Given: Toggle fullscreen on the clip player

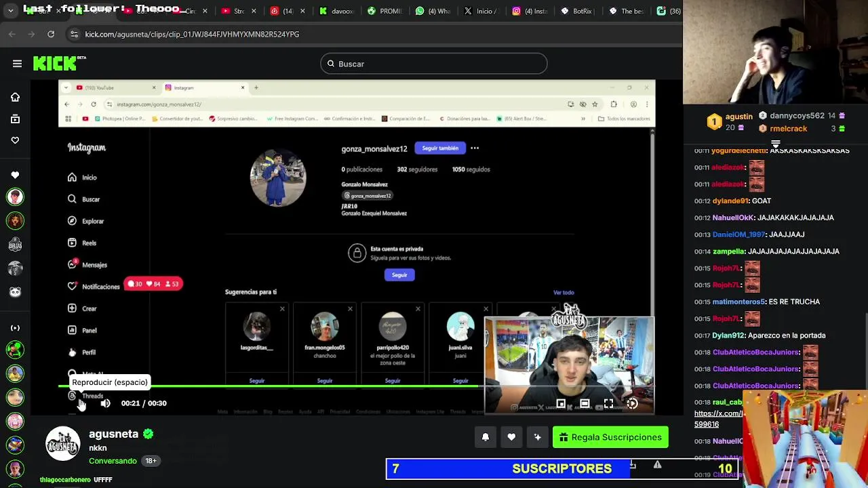Looking at the screenshot, I should pyautogui.click(x=608, y=404).
